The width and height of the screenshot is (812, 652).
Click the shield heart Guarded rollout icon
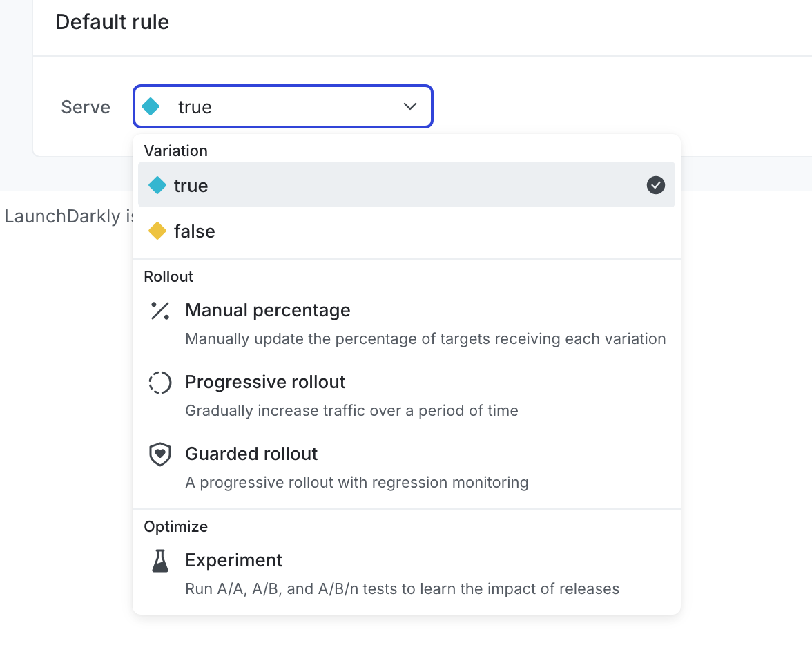click(x=160, y=454)
